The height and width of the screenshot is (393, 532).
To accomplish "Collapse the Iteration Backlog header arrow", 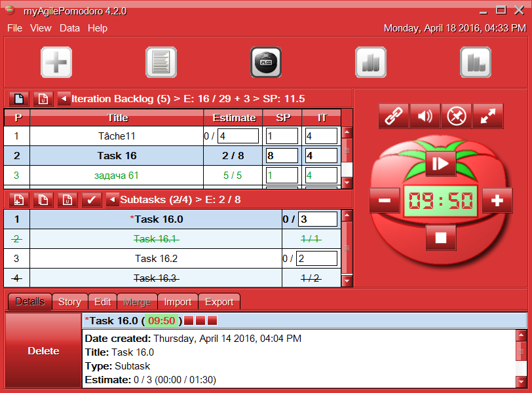I will pyautogui.click(x=63, y=99).
